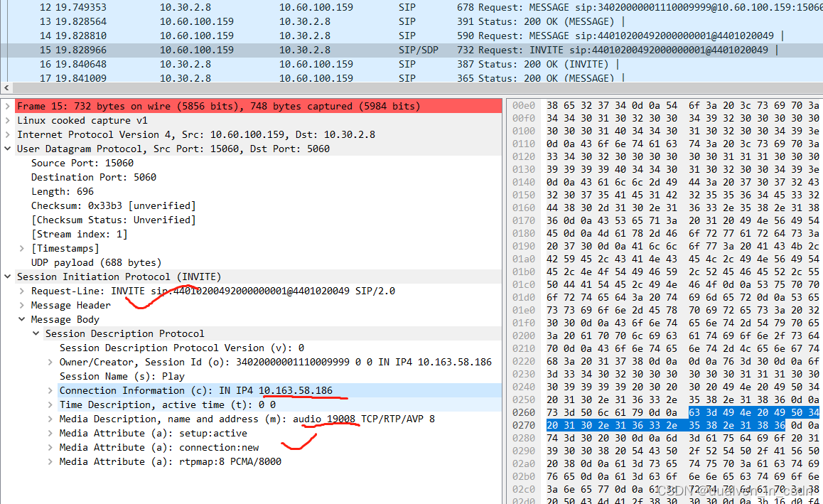The image size is (823, 504).
Task: Expand Internet Protocol Version 4 row
Action: [x=7, y=134]
